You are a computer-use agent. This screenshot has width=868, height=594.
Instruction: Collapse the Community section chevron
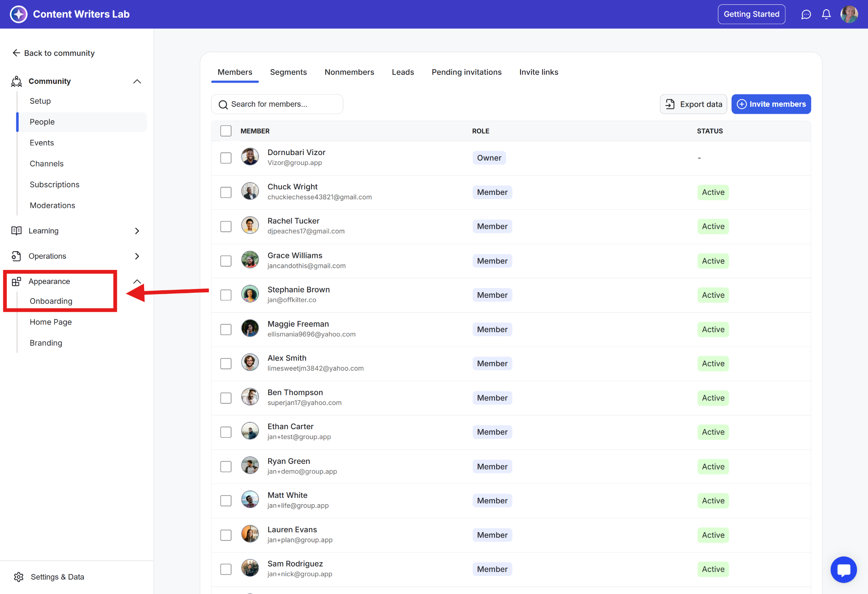coord(137,81)
